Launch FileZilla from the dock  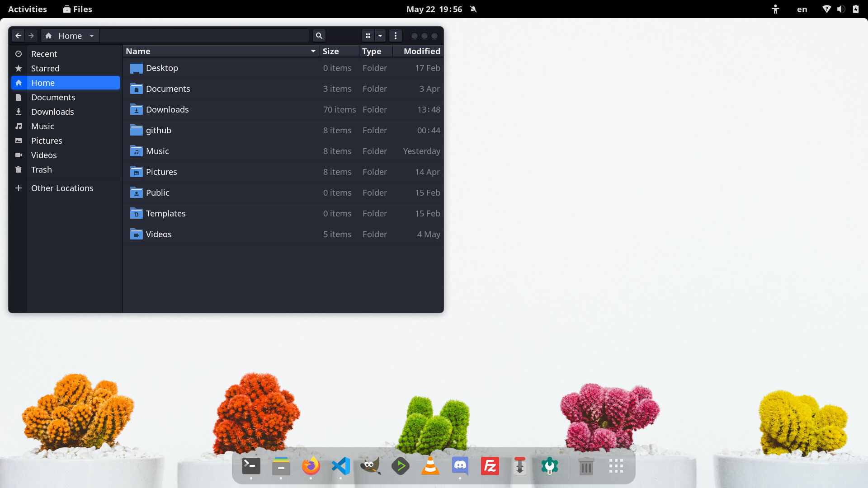(x=490, y=466)
